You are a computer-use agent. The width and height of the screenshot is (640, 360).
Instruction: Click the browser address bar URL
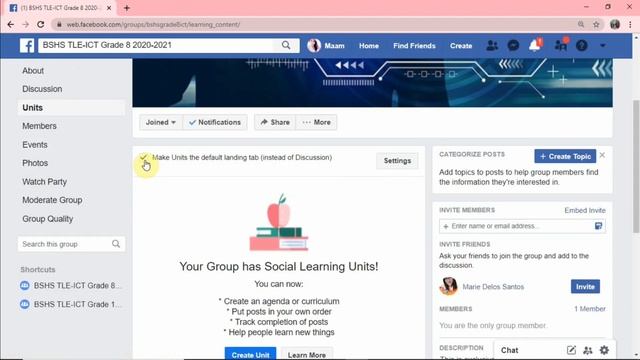coord(153,24)
